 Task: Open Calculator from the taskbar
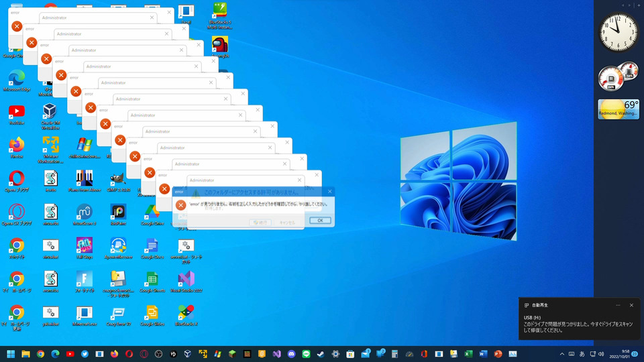click(x=394, y=354)
